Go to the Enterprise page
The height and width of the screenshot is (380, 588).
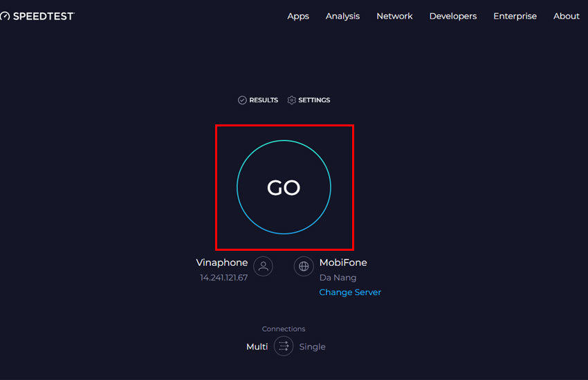(515, 16)
